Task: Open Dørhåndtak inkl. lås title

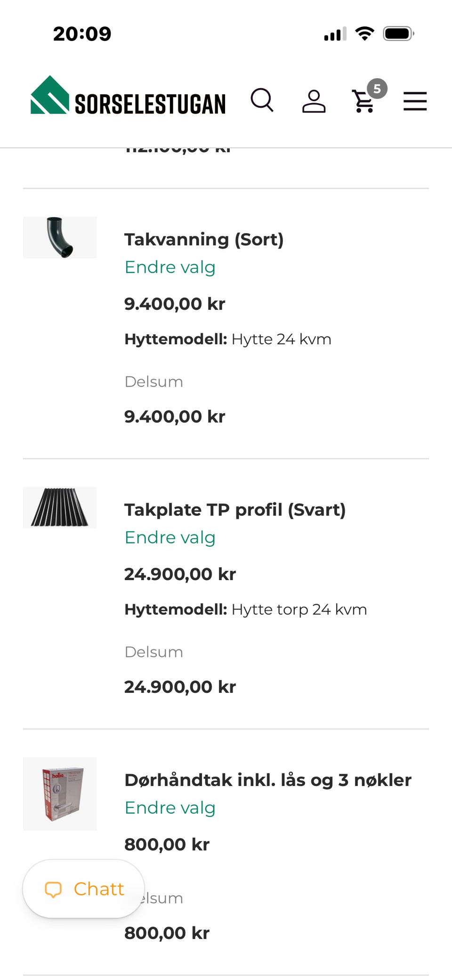Action: pyautogui.click(x=268, y=780)
